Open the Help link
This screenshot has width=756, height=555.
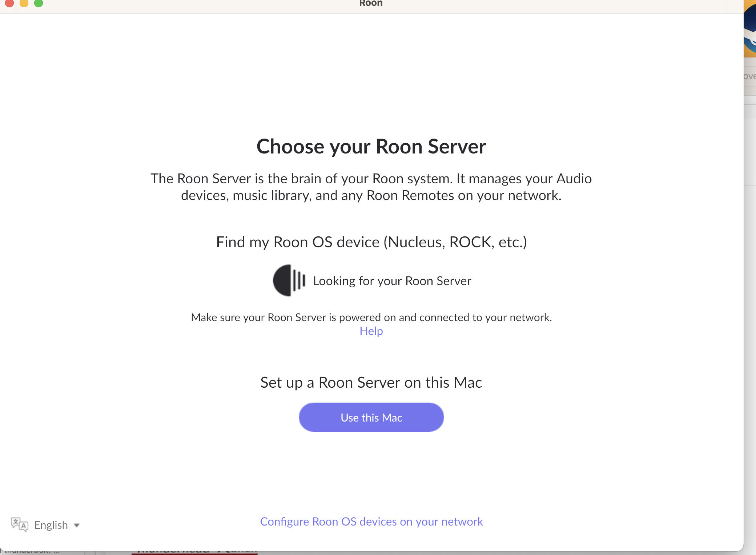371,331
